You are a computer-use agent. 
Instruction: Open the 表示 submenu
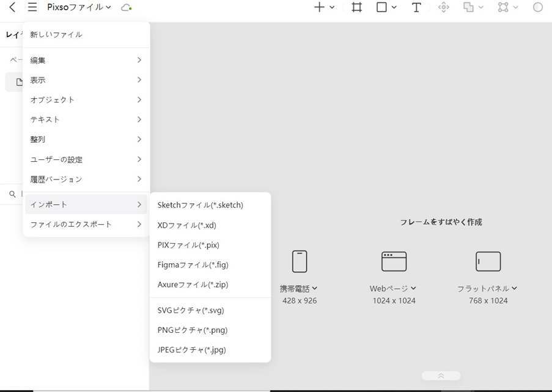[x=86, y=80]
